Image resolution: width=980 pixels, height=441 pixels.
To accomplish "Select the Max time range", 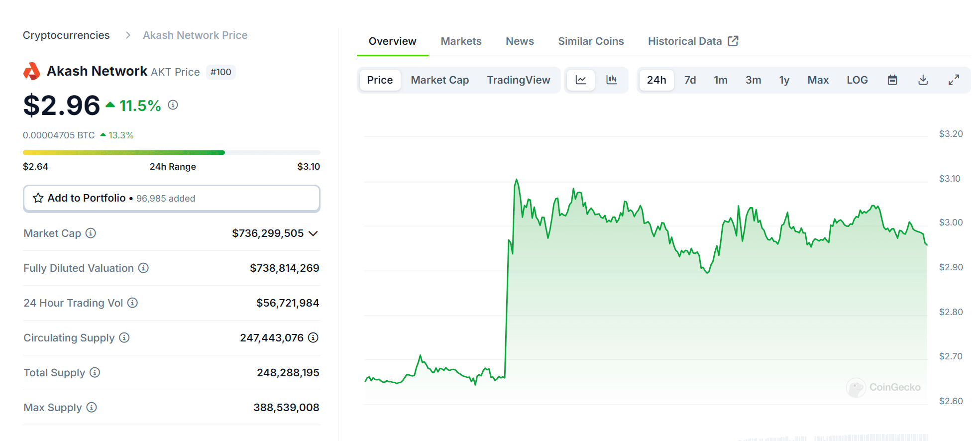I will [x=818, y=80].
